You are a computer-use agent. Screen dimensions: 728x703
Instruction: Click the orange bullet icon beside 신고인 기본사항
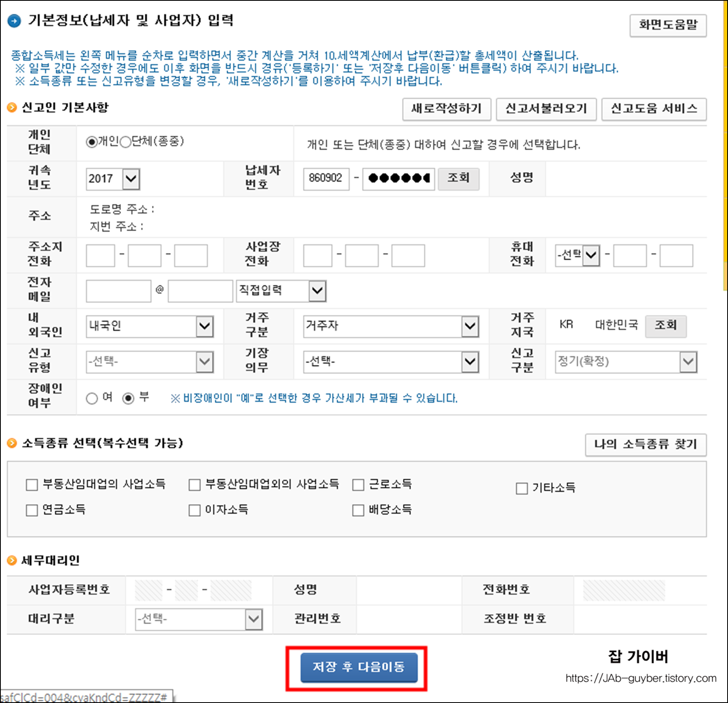pos(12,108)
